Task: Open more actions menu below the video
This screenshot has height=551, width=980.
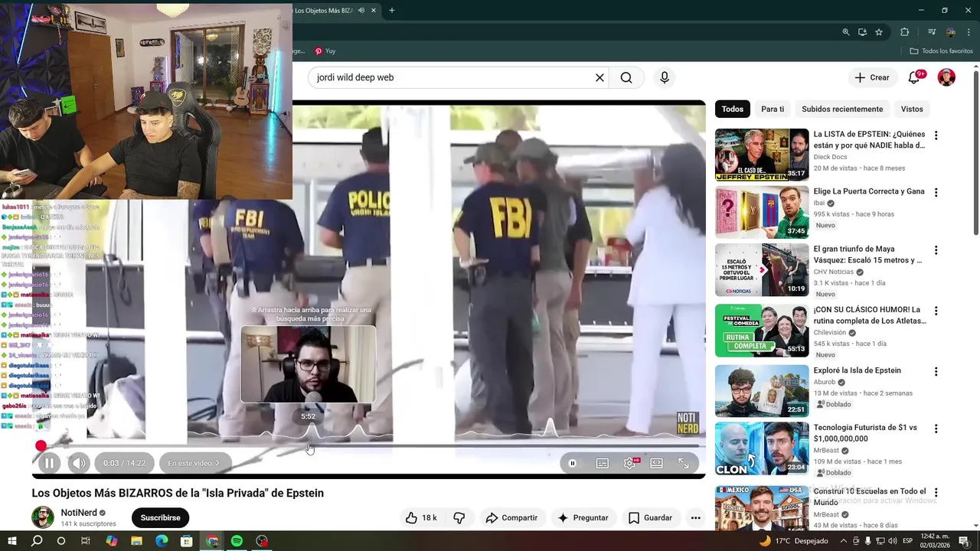Action: click(695, 518)
